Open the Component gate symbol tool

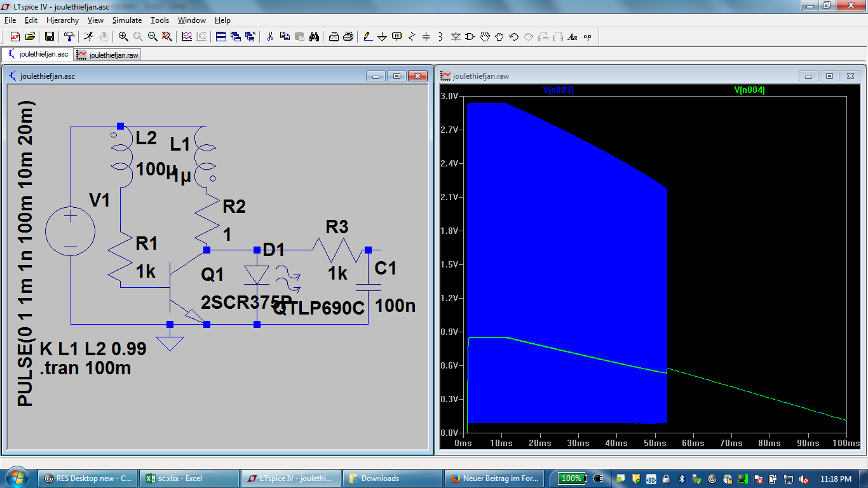click(x=470, y=37)
